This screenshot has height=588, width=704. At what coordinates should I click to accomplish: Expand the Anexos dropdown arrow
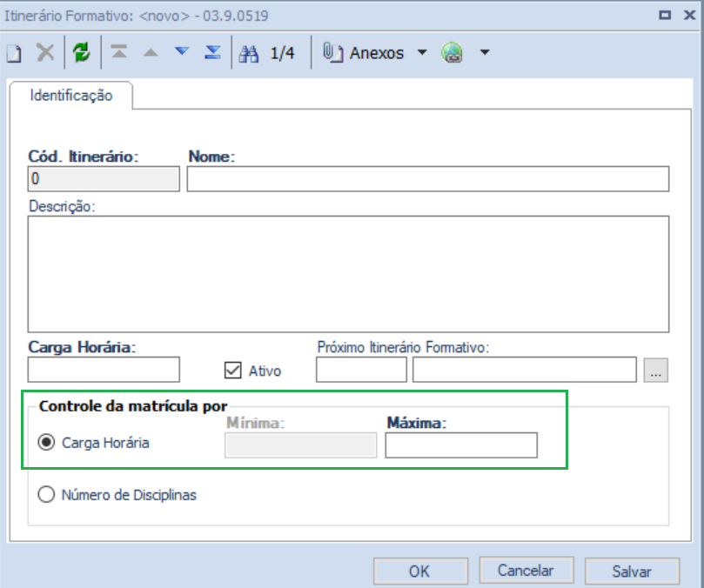coord(422,52)
